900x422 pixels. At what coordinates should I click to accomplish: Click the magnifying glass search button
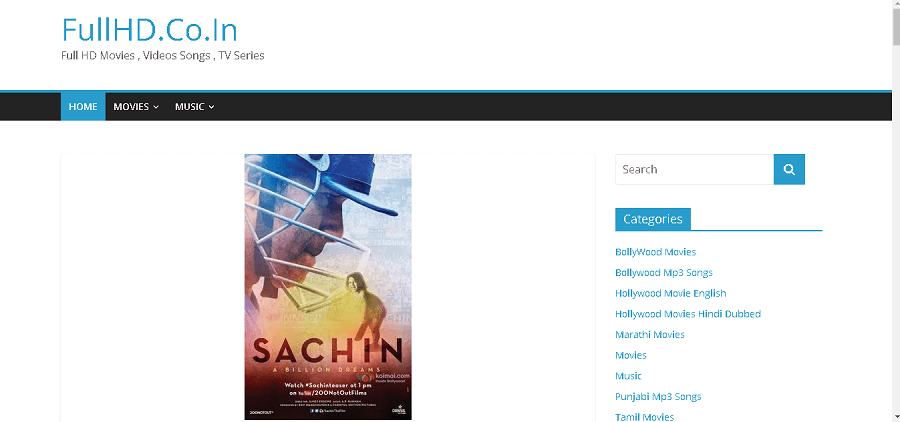pyautogui.click(x=789, y=169)
